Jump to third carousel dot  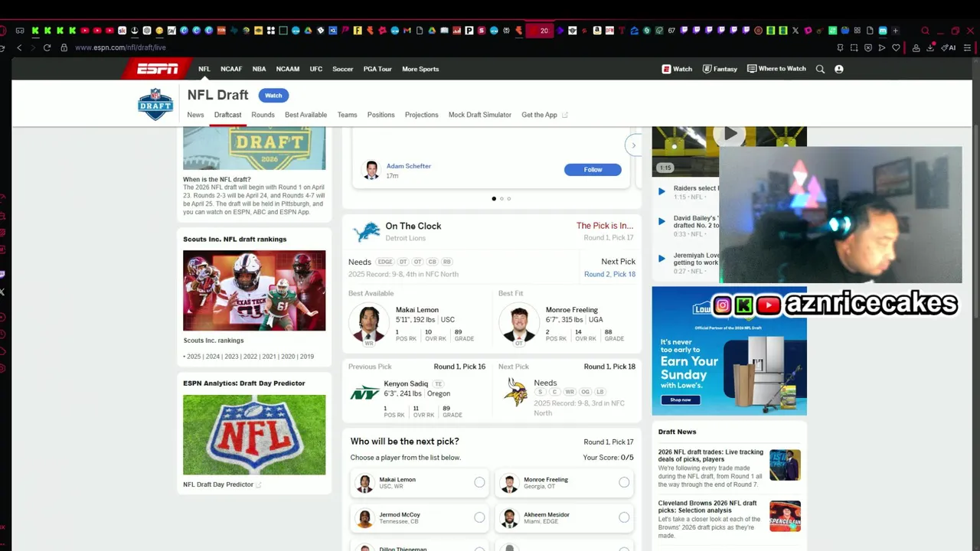(509, 198)
